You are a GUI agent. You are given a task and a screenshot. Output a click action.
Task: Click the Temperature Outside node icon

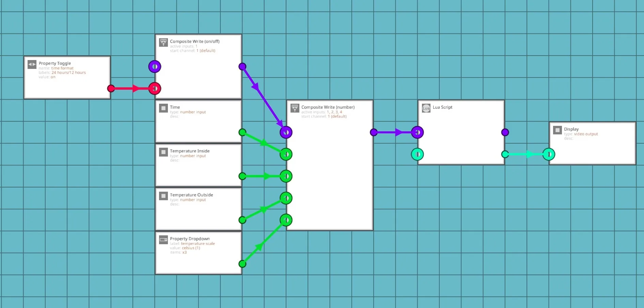pyautogui.click(x=163, y=196)
